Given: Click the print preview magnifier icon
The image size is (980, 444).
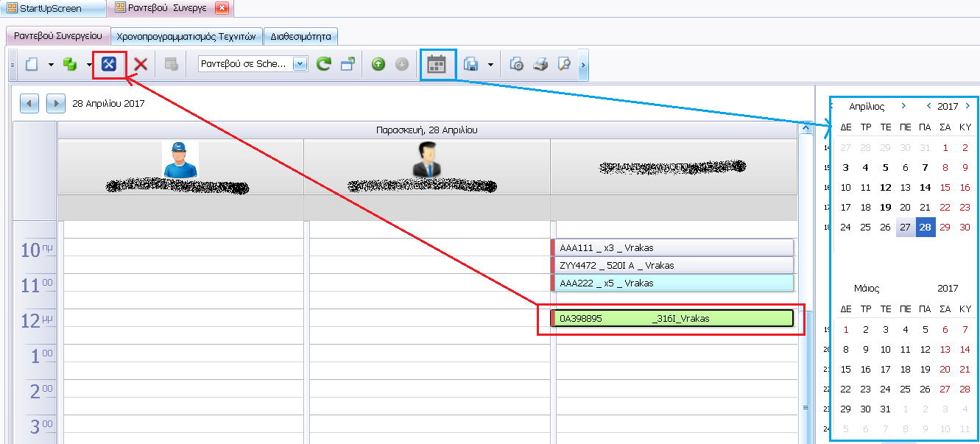Looking at the screenshot, I should pyautogui.click(x=564, y=65).
